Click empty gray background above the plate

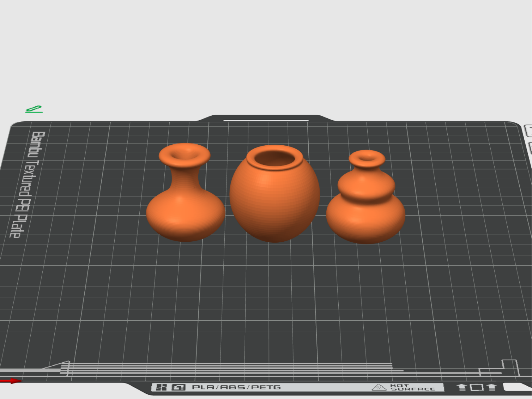point(266,53)
